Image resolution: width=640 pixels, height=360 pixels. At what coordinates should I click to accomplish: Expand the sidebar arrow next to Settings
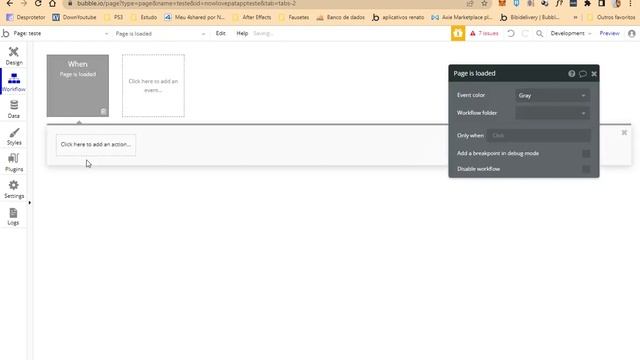point(29,203)
